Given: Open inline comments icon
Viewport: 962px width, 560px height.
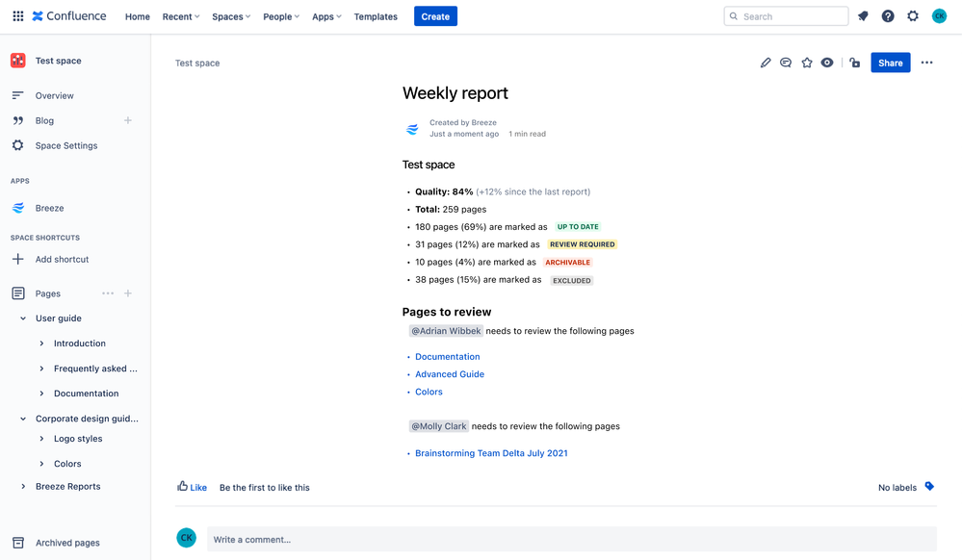Looking at the screenshot, I should (786, 63).
